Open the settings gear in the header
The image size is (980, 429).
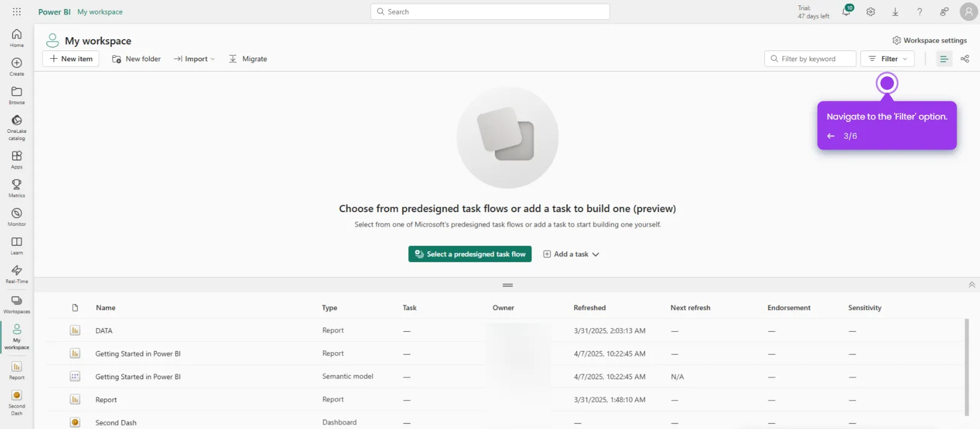[x=871, y=11]
